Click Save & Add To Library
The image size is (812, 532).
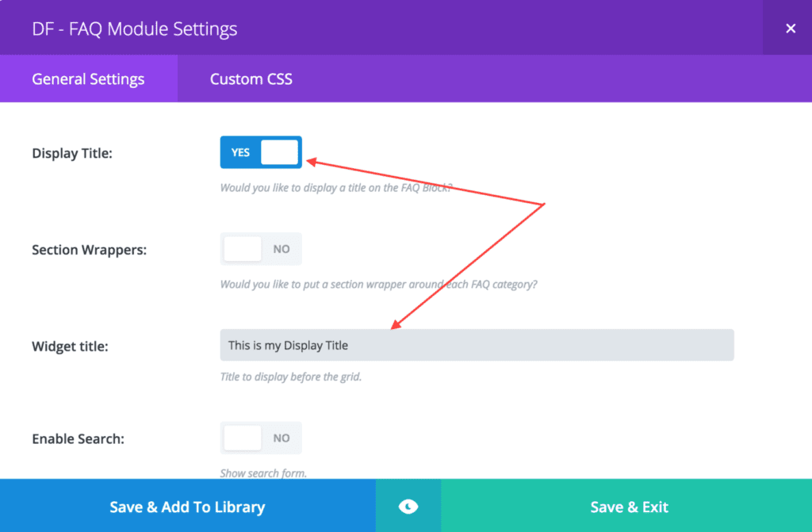(x=187, y=507)
